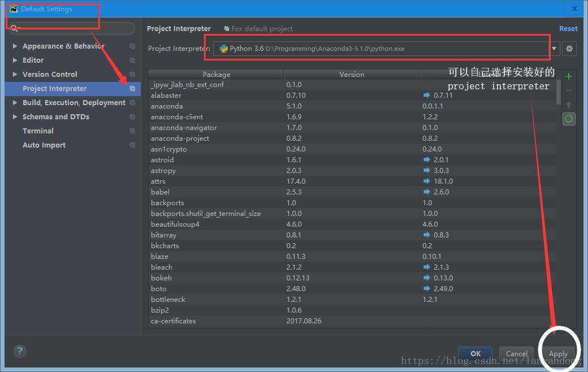Image resolution: width=588 pixels, height=372 pixels.
Task: Click update arrow icon for babel
Action: click(426, 192)
